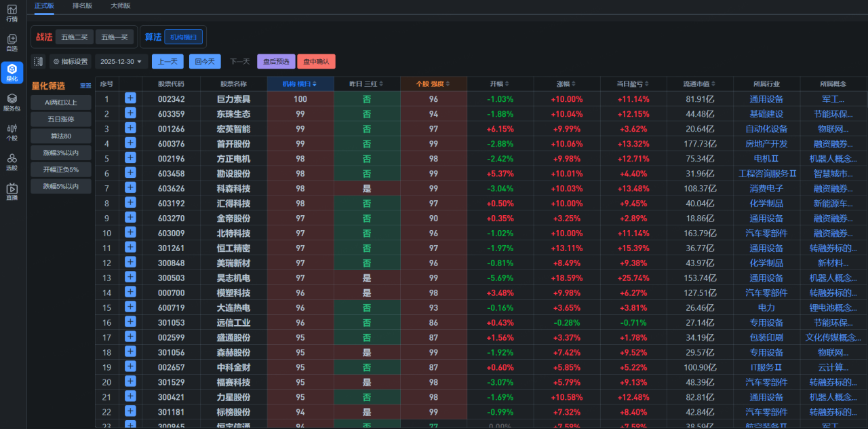Open the 选股 stock picker icon
868x429 pixels.
click(12, 162)
